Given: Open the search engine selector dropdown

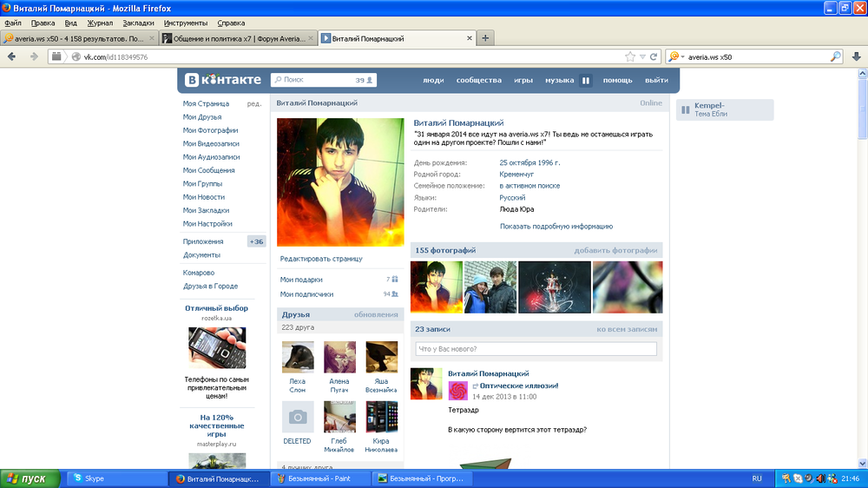Looking at the screenshot, I should click(676, 56).
